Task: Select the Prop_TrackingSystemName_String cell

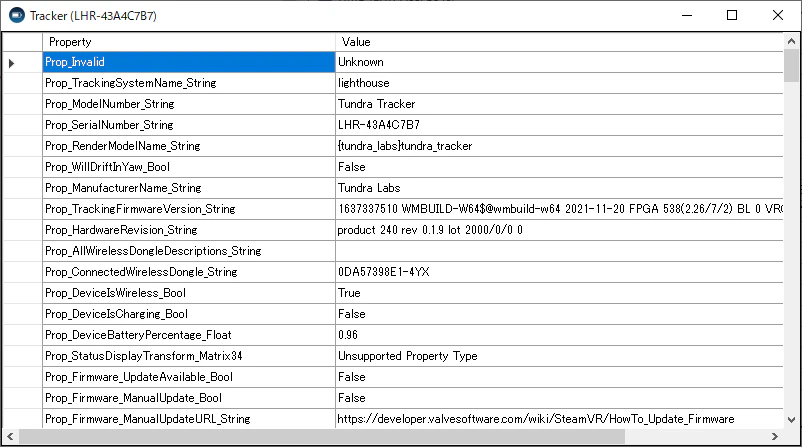Action: pyautogui.click(x=189, y=83)
